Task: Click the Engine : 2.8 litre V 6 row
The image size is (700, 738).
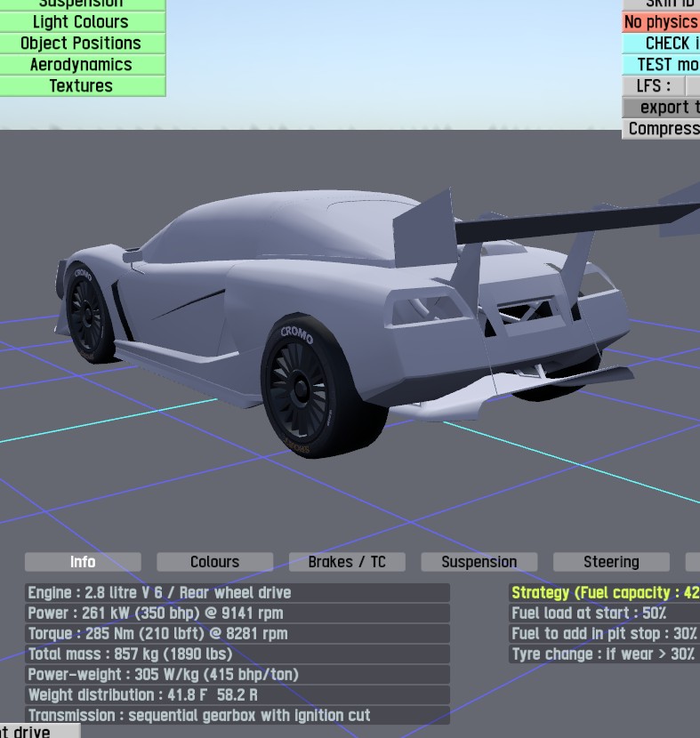Action: tap(237, 593)
